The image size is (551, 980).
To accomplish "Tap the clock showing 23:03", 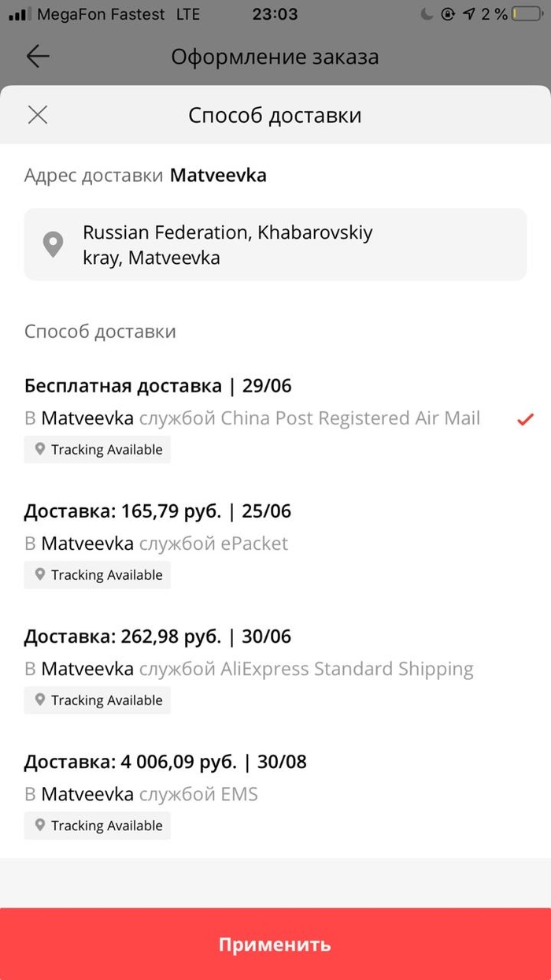I will click(x=275, y=14).
